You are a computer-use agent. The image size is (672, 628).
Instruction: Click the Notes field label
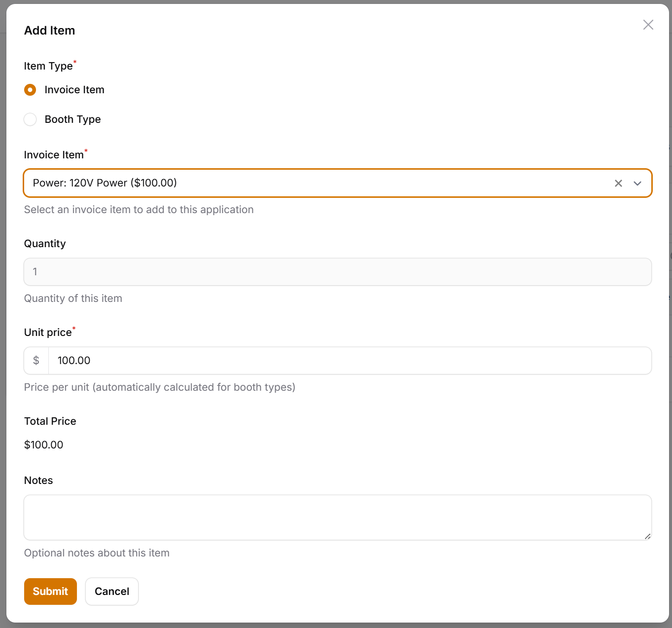pos(38,480)
